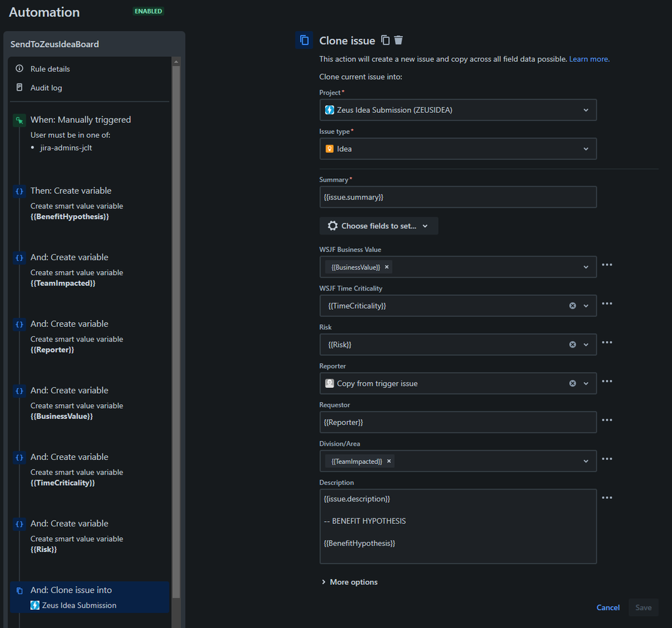The image size is (672, 628).
Task: Select the When: Manually triggered step
Action: pos(89,134)
